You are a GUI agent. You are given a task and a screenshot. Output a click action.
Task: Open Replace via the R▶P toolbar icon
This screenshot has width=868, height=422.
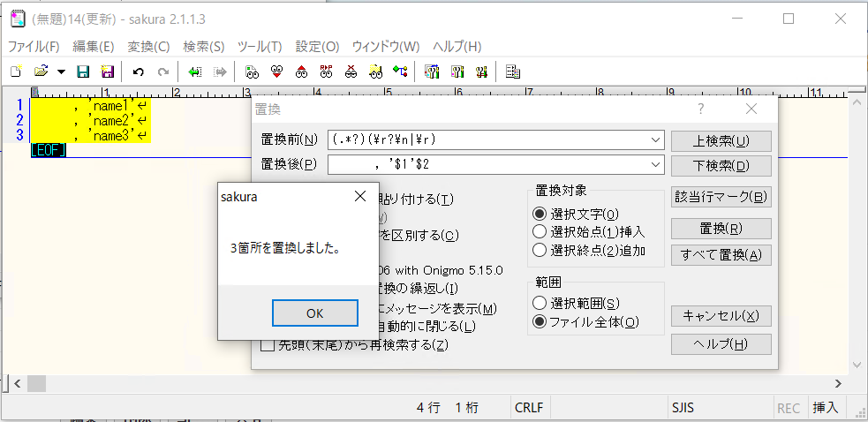click(x=326, y=72)
